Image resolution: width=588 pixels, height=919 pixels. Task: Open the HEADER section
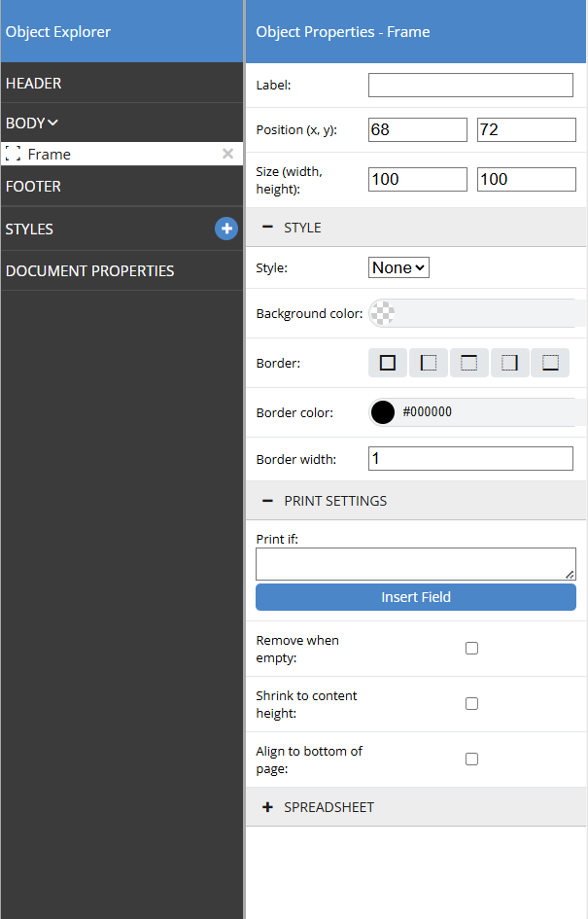click(34, 84)
